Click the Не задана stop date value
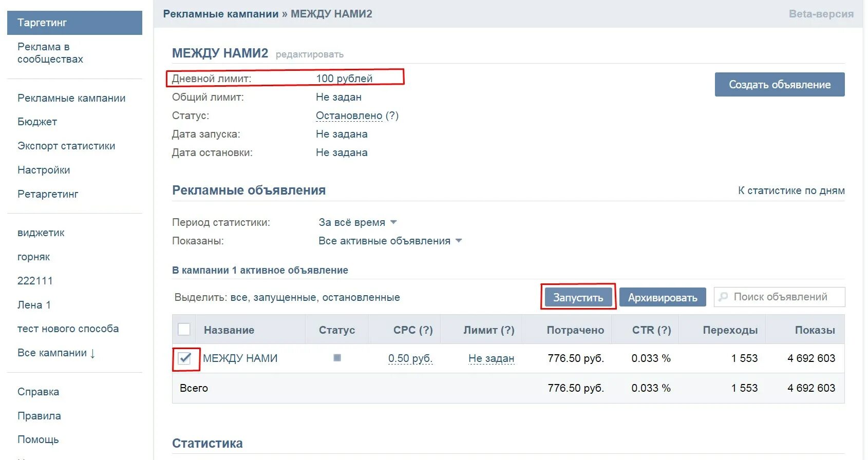Image resolution: width=868 pixels, height=460 pixels. [x=342, y=152]
